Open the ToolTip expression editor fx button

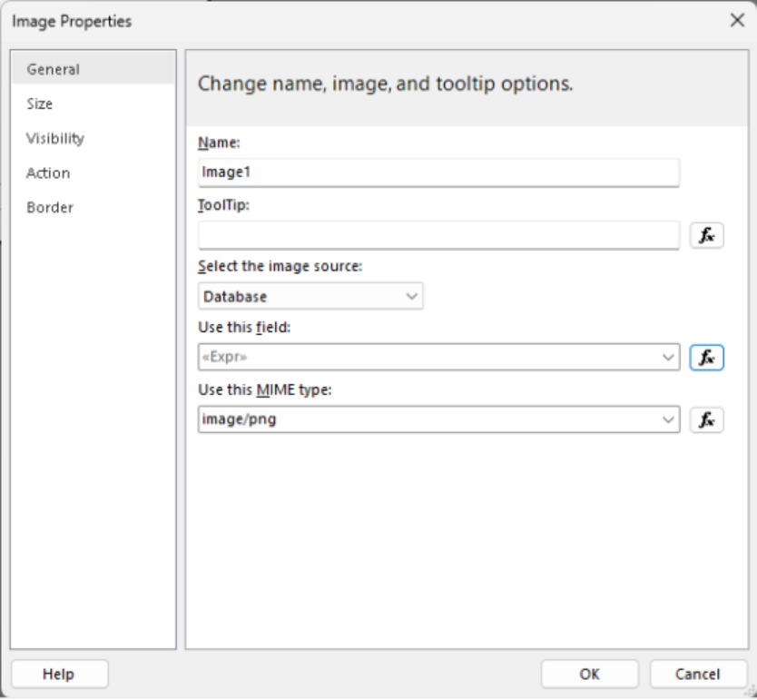click(x=706, y=235)
